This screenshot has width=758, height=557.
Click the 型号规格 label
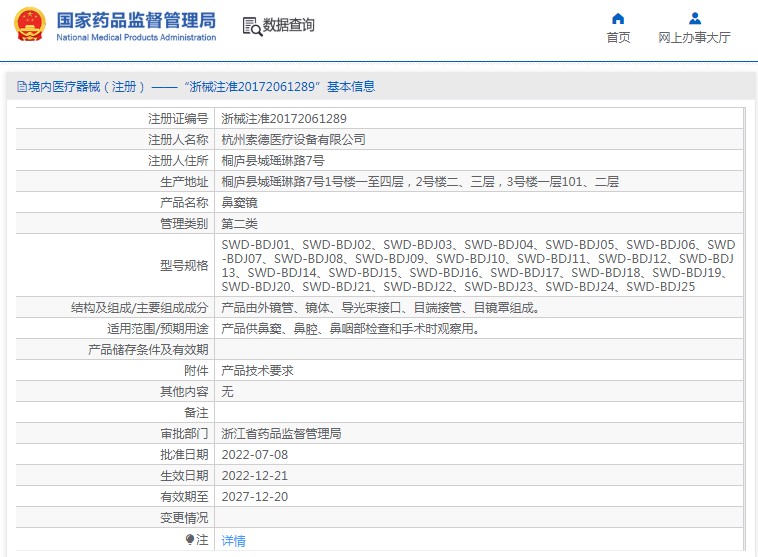point(184,265)
